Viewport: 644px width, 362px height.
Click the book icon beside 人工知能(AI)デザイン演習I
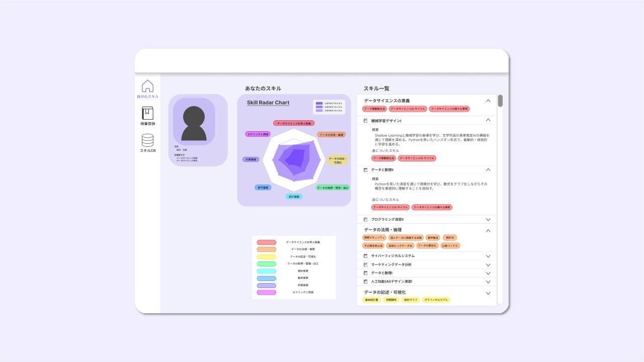[x=366, y=282]
